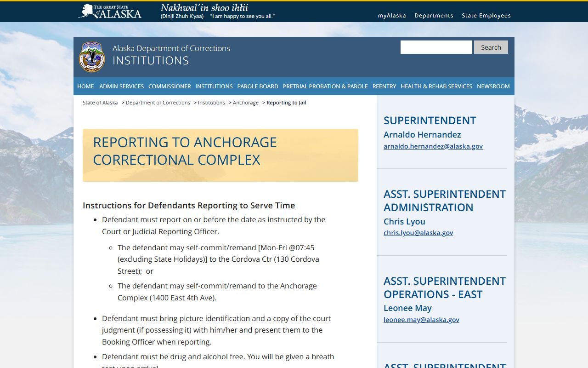Click the SUPERINTENDENT sidebar heading

430,121
